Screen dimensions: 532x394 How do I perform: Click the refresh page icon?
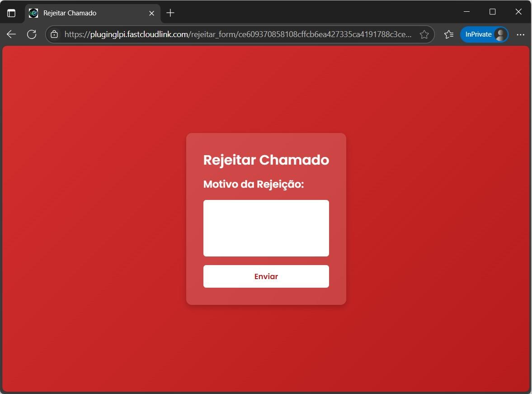[31, 34]
